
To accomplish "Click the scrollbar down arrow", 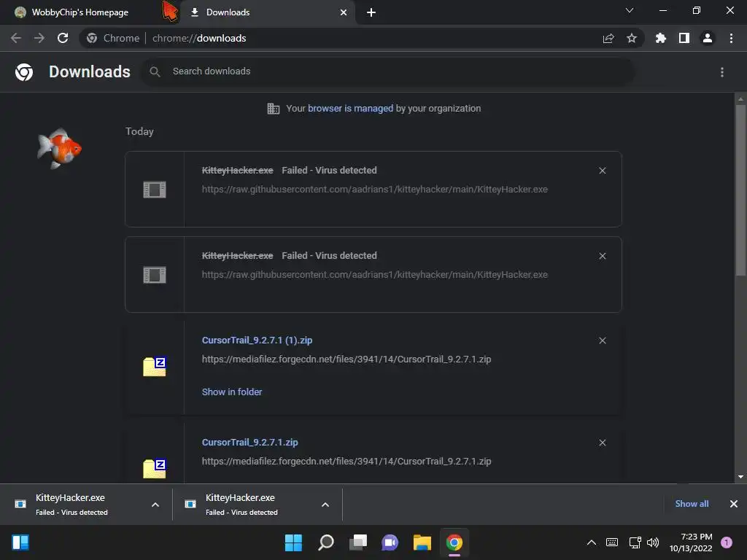I will 740,477.
